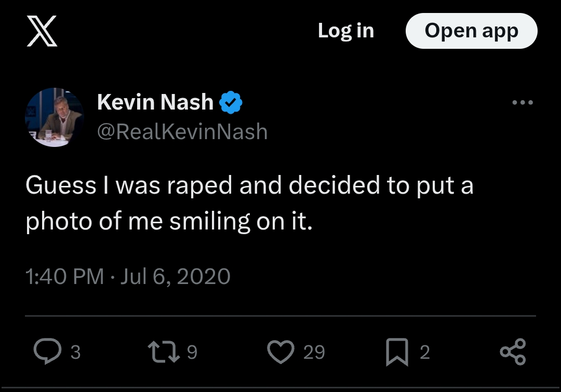The image size is (561, 392).
Task: Click the reply count of 3
Action: click(x=75, y=353)
